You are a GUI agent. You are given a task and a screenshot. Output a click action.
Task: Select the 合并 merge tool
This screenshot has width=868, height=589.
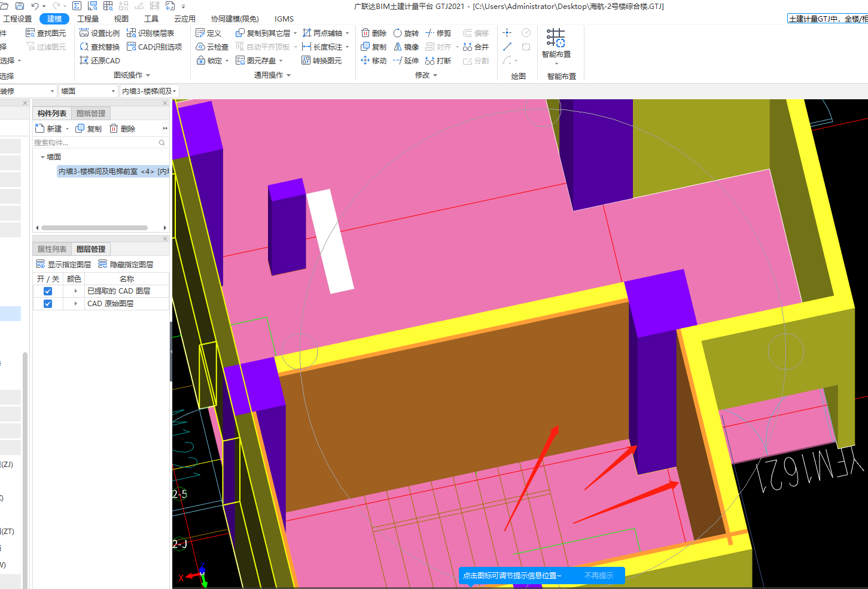click(x=476, y=47)
